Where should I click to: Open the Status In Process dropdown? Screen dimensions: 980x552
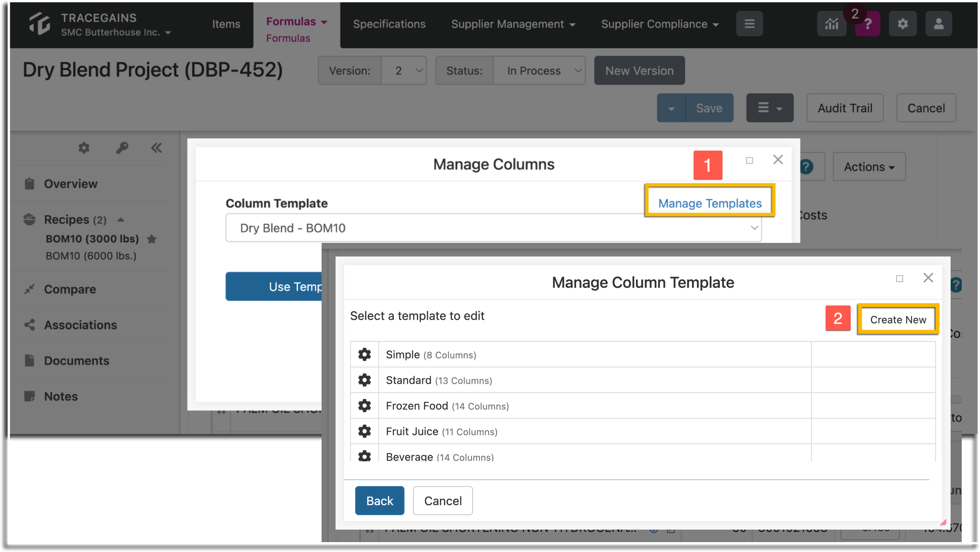click(539, 70)
